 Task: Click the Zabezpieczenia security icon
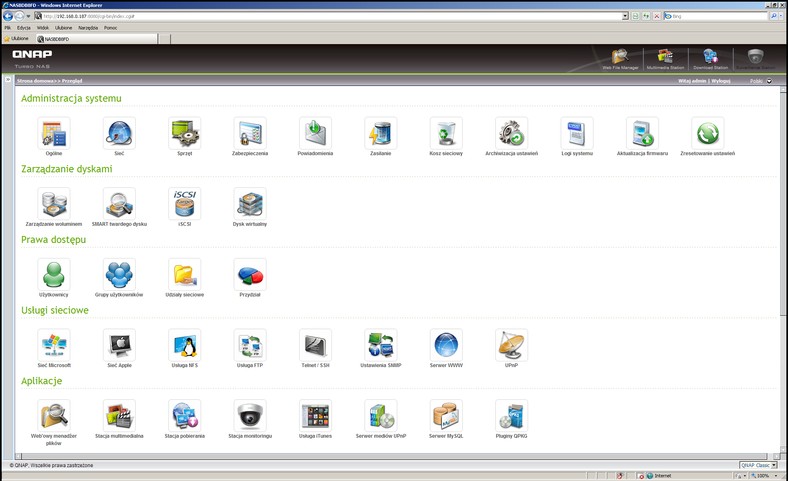pyautogui.click(x=250, y=133)
